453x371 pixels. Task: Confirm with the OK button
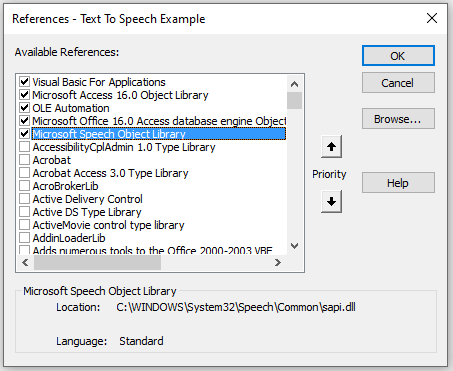click(x=398, y=56)
